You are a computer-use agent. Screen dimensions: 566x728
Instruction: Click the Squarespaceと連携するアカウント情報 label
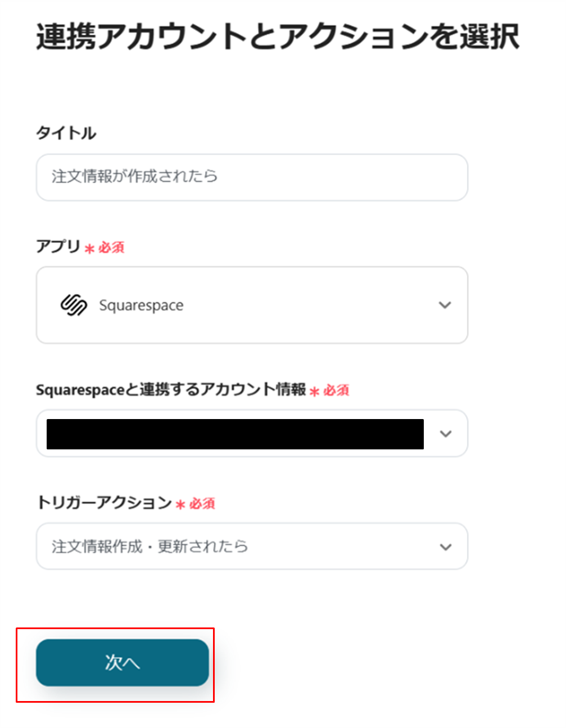coord(171,390)
